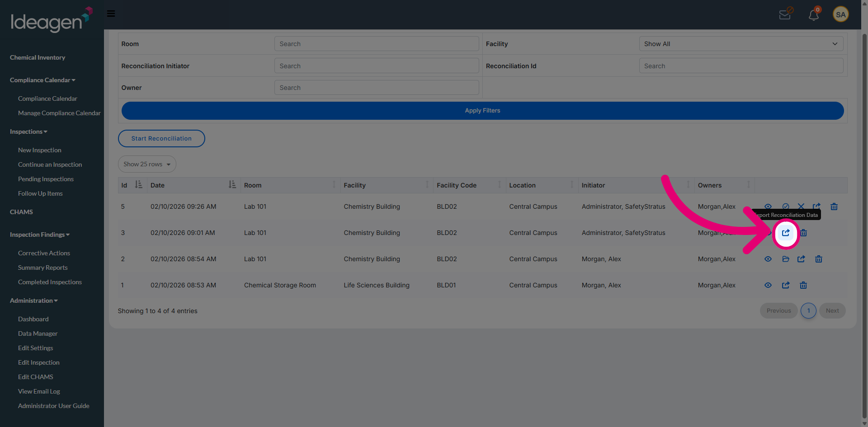The image size is (868, 427).
Task: Click 'BLD01' facility code cell
Action: 446,285
